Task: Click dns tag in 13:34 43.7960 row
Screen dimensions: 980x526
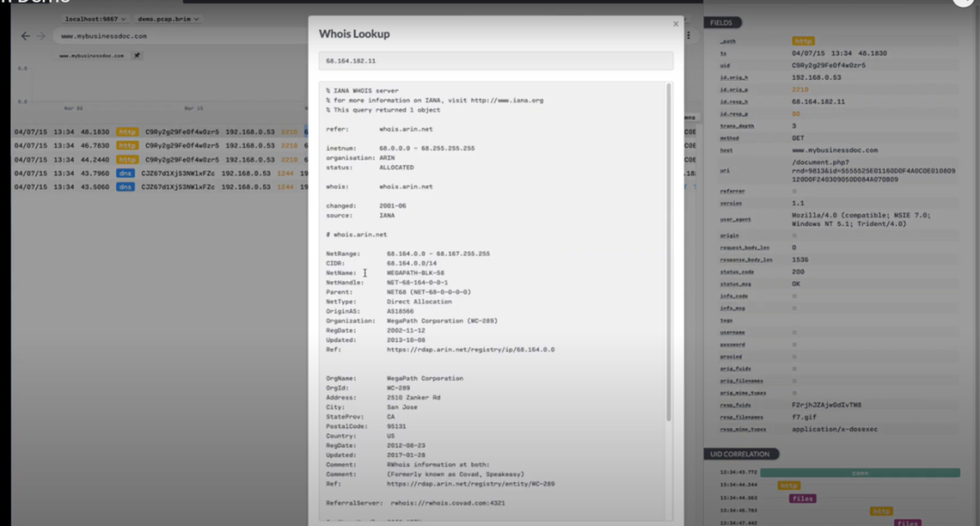Action: tap(125, 173)
